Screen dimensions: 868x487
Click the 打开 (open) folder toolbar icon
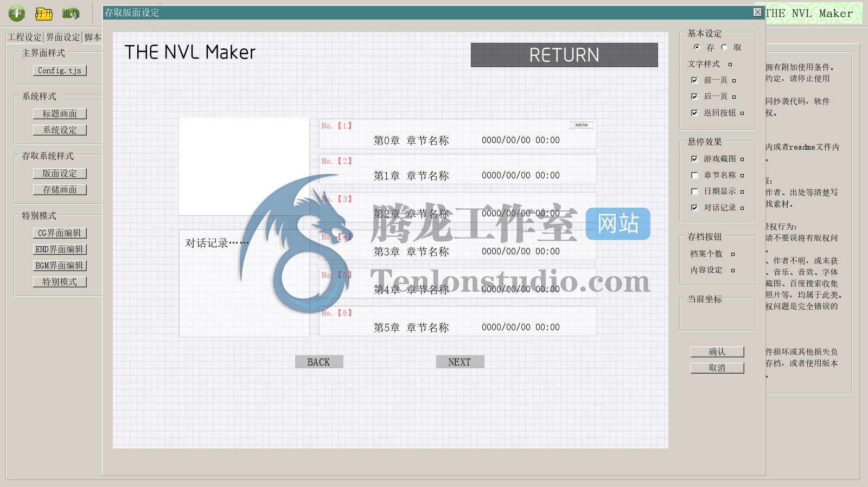44,14
